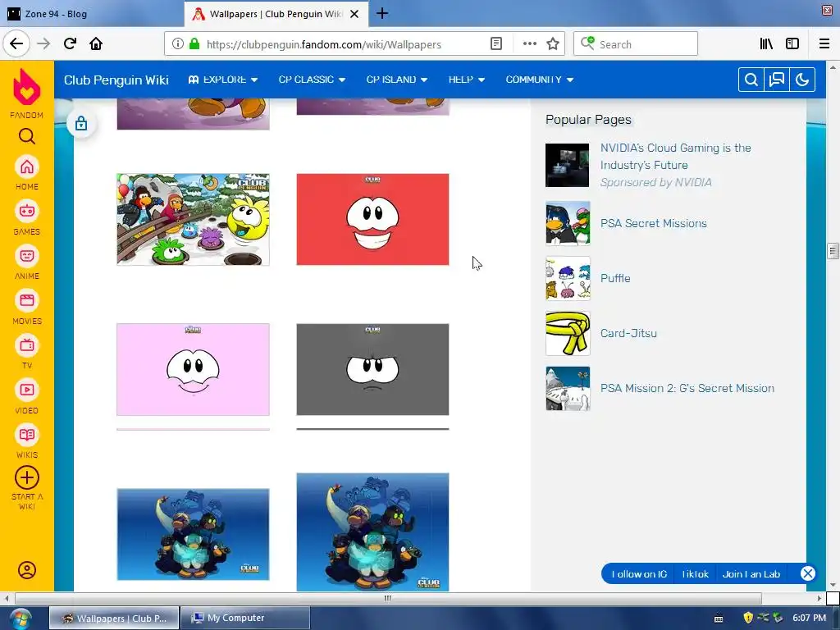
Task: Click the browser home button
Action: pyautogui.click(x=96, y=43)
